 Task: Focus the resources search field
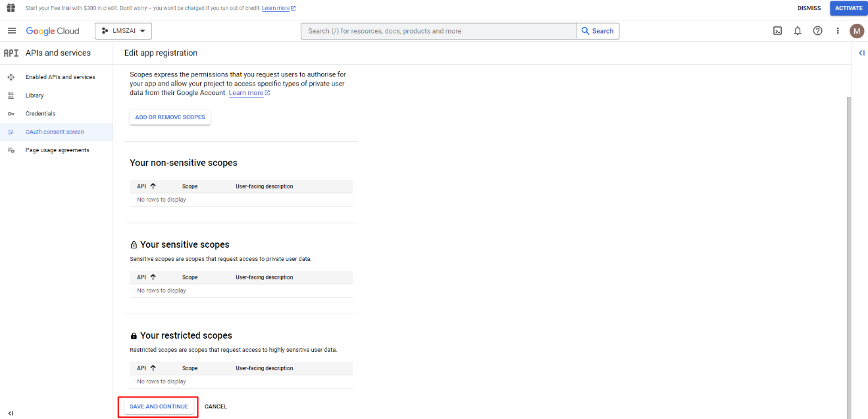coord(438,31)
